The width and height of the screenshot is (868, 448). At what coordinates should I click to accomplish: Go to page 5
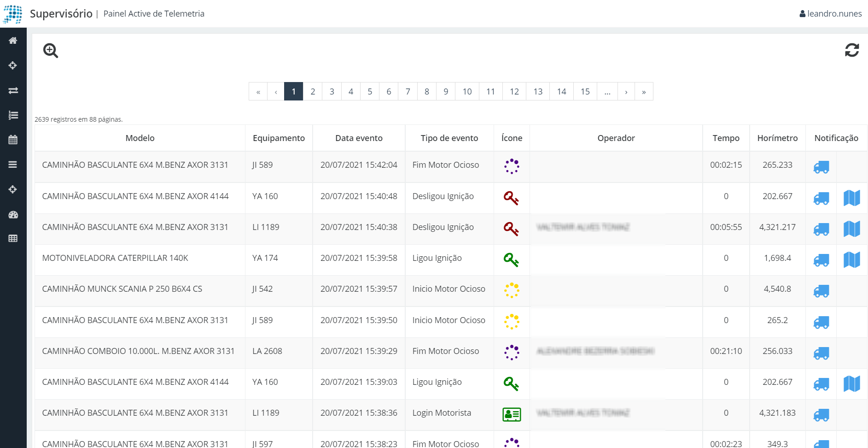click(370, 92)
